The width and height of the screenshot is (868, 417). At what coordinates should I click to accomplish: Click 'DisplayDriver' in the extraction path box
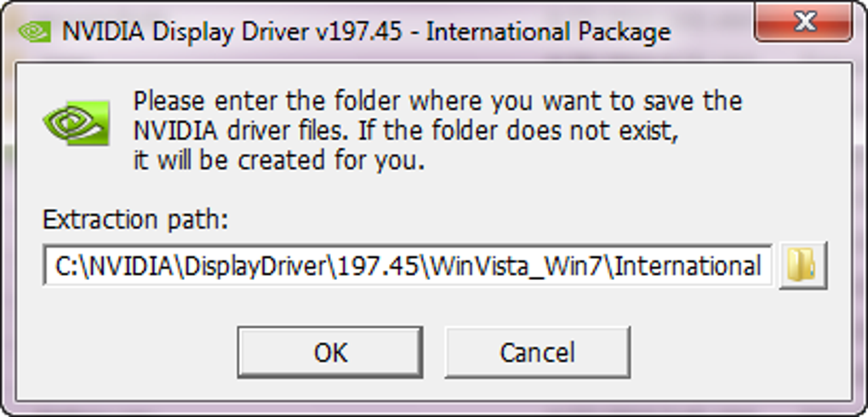[x=246, y=266]
